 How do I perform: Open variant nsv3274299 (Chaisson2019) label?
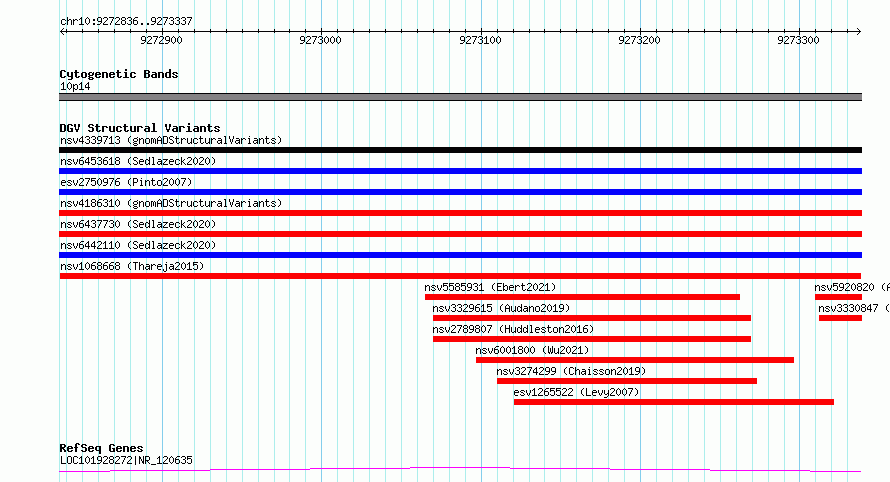[571, 371]
